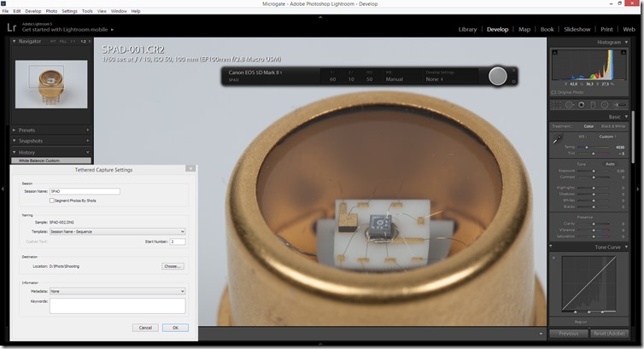
Task: Click OK in Tethered Capture Settings
Action: pos(175,328)
